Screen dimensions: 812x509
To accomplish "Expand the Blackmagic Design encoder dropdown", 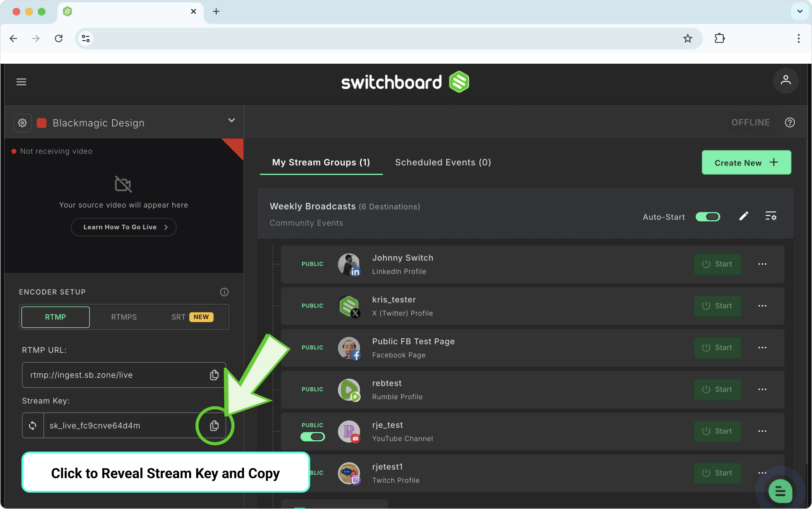I will [231, 120].
